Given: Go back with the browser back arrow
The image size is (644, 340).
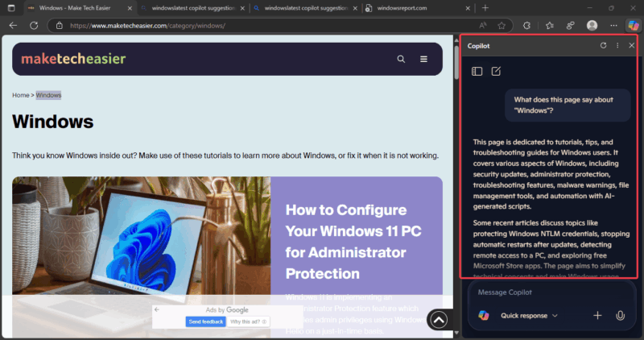Looking at the screenshot, I should [x=13, y=26].
